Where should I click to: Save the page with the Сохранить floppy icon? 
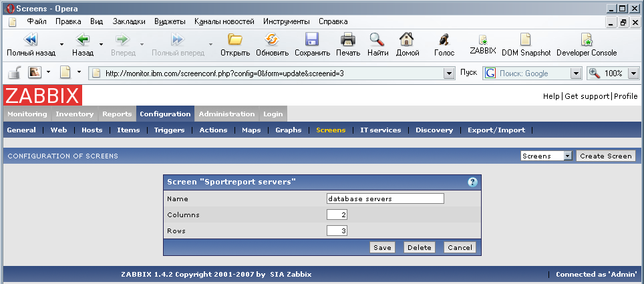[312, 39]
